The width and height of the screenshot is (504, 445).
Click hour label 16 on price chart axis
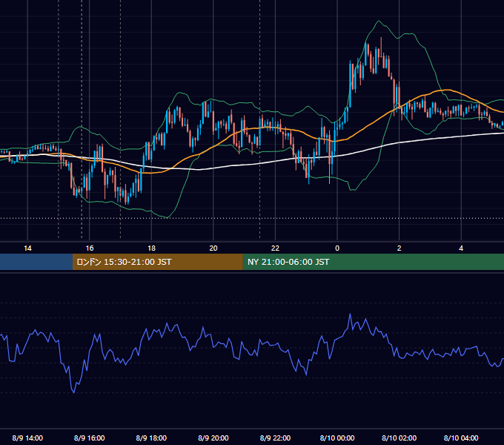[x=90, y=248]
